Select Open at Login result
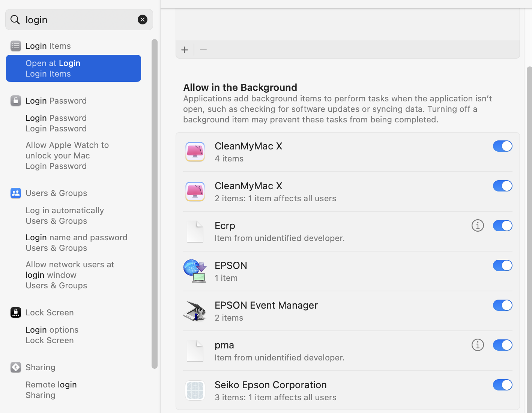Screen dimensions: 532x413 point(74,68)
